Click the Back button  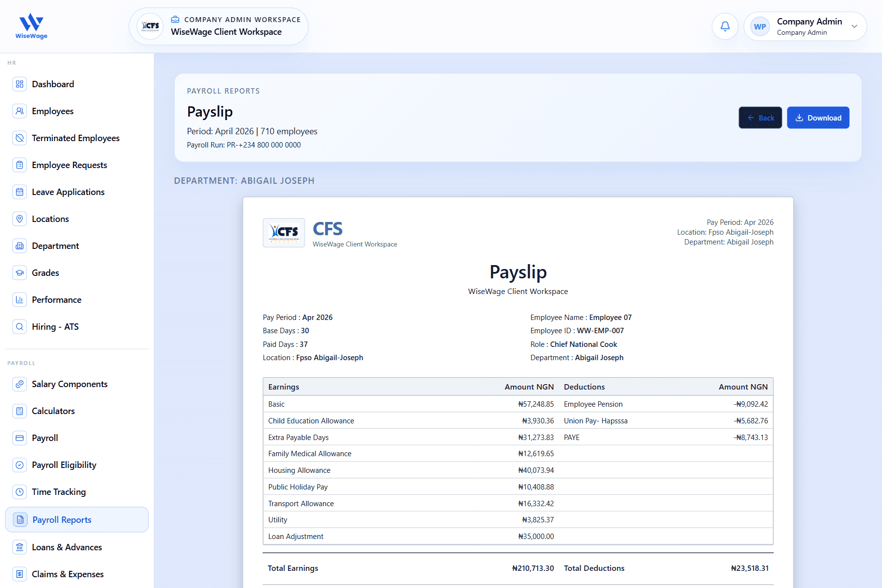click(760, 118)
